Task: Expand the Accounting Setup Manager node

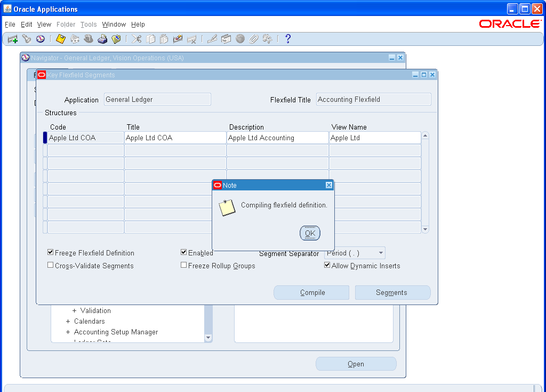Action: [x=68, y=332]
